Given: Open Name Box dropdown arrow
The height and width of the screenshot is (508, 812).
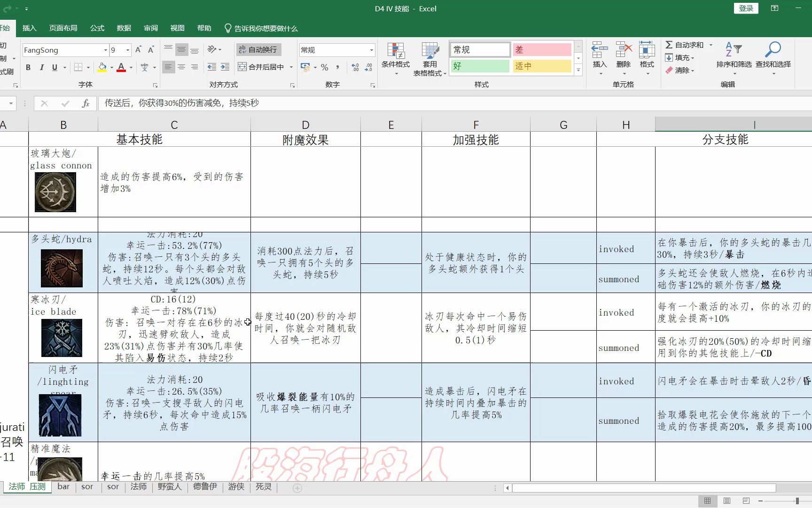Looking at the screenshot, I should point(10,103).
